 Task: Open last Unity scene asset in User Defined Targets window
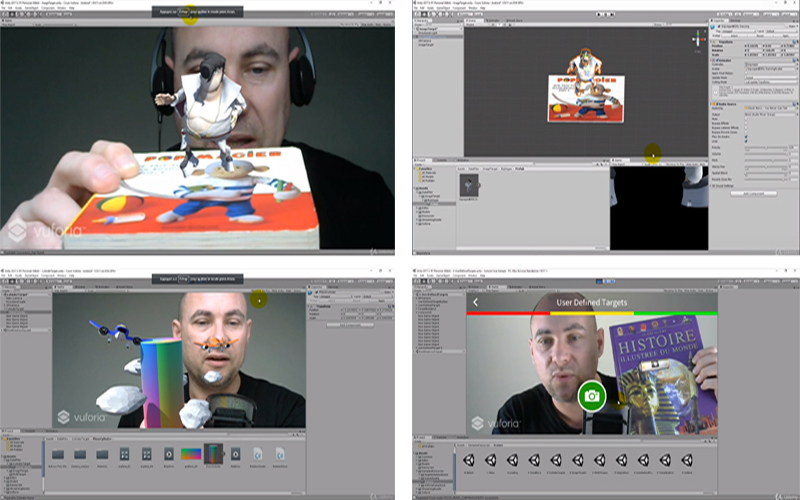coord(687,460)
